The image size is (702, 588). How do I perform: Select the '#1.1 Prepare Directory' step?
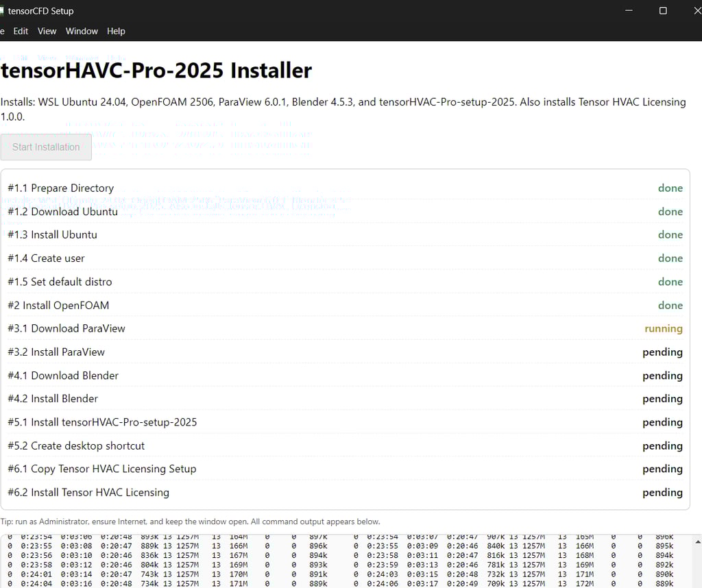tap(346, 188)
